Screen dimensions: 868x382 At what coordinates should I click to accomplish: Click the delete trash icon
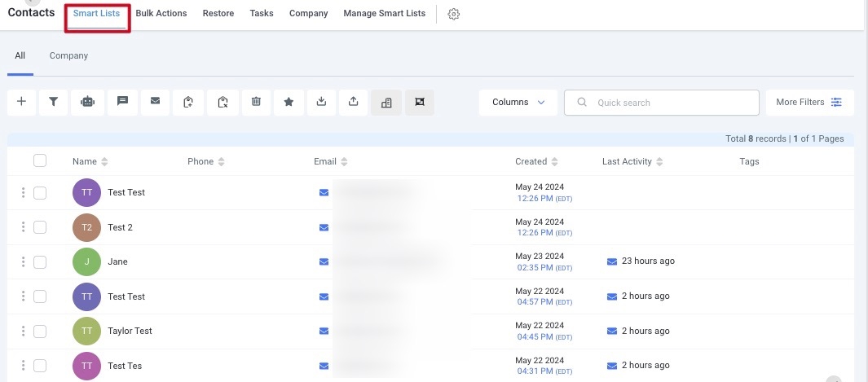pos(256,102)
